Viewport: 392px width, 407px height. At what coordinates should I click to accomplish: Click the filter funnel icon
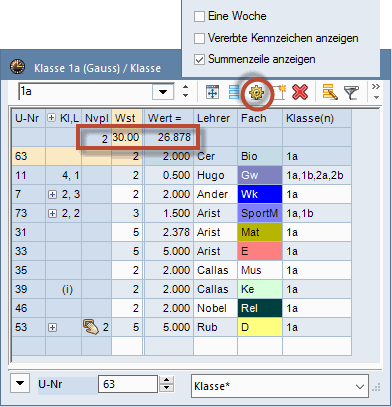(351, 92)
